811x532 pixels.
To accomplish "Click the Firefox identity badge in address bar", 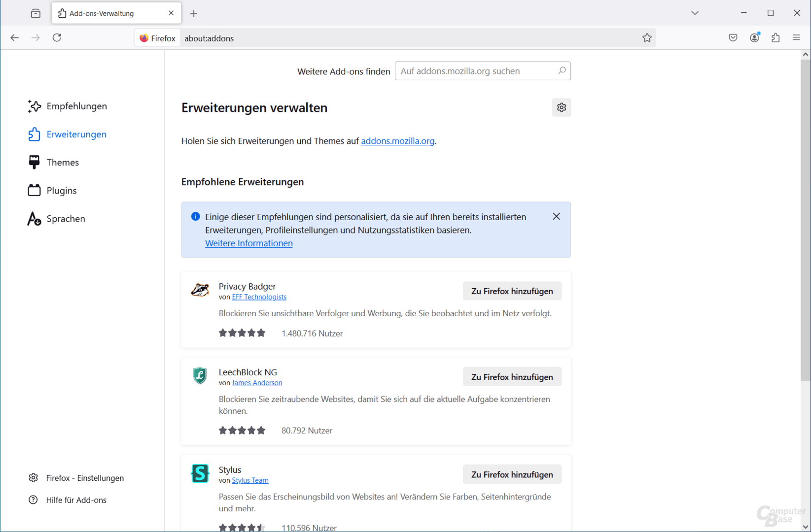I will pos(158,38).
